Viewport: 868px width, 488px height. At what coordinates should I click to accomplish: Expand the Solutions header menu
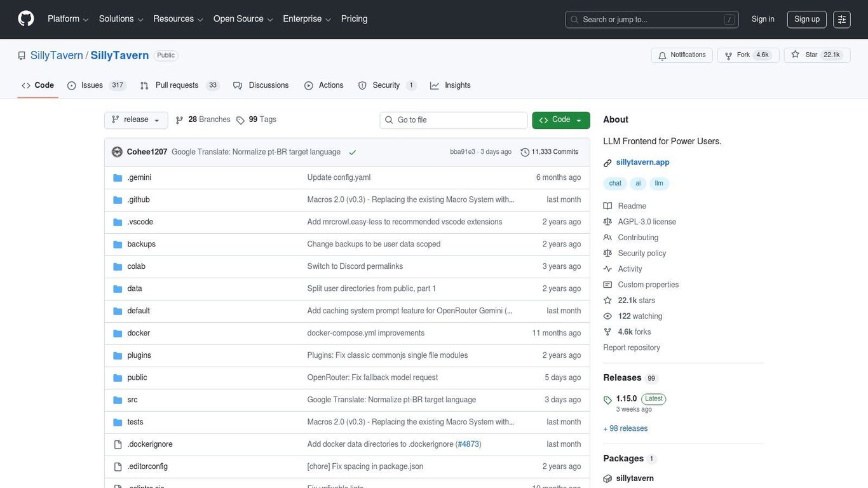click(121, 19)
